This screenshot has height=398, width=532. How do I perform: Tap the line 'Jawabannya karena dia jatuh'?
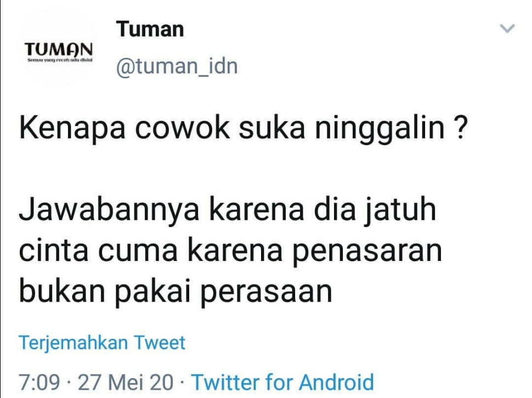(227, 210)
